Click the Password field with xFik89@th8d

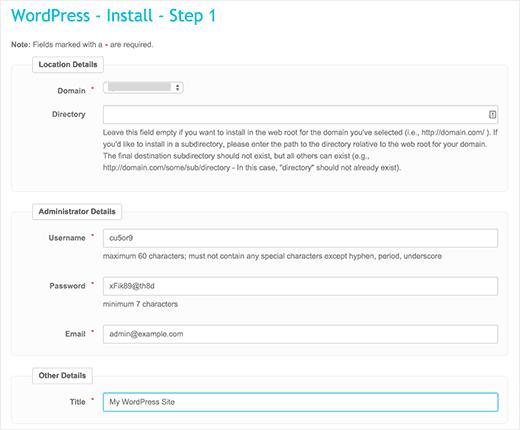(300, 286)
